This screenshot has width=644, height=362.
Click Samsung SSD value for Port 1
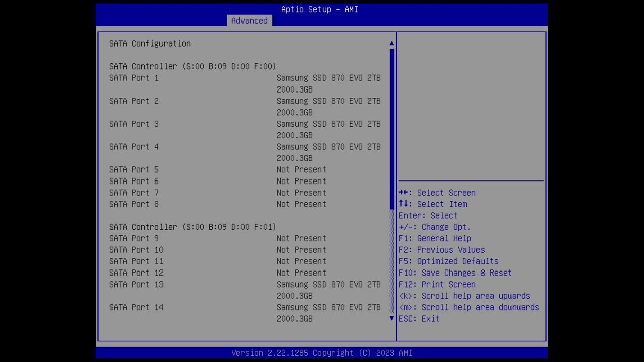[x=329, y=78]
